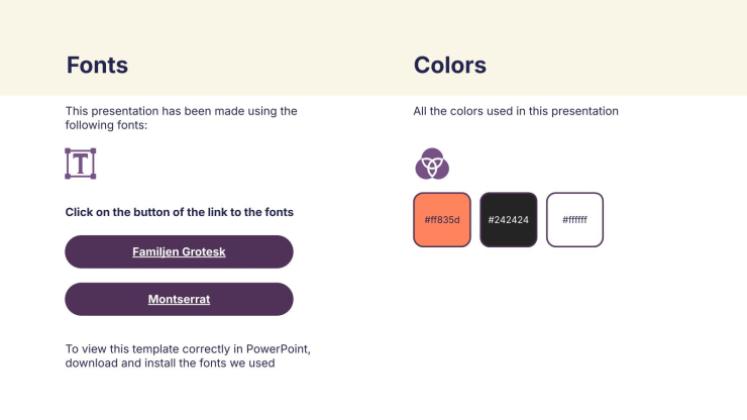The image size is (747, 420).
Task: Select the "This presentation has been made" text line
Action: [x=182, y=111]
